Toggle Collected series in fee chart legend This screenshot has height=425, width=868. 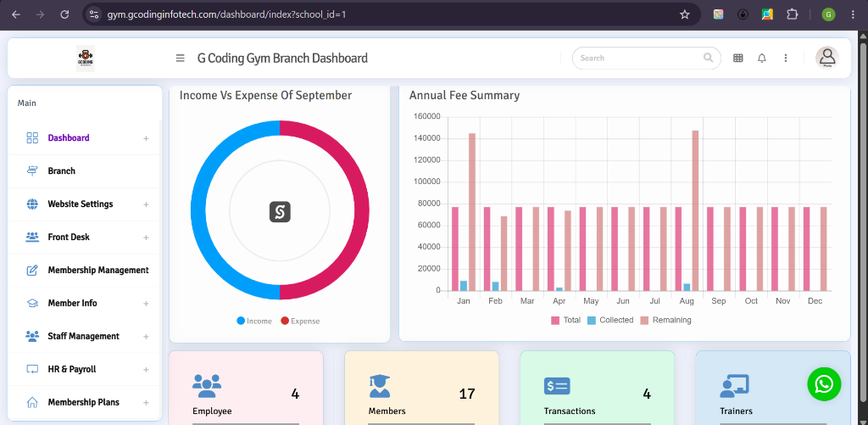click(x=610, y=320)
